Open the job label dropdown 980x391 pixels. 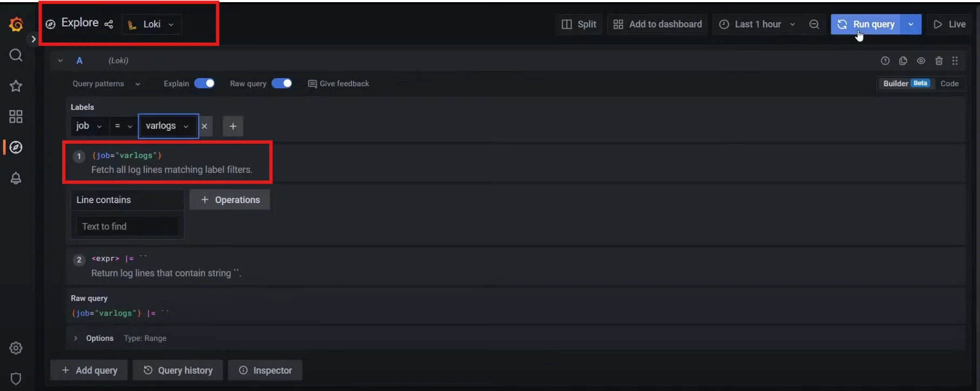point(89,126)
